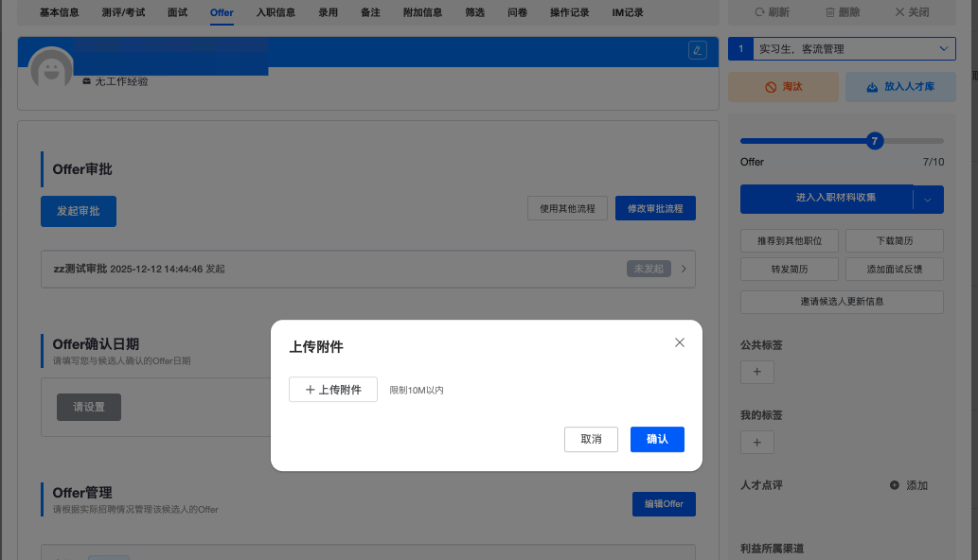Click 推荐到其他职位 button
This screenshot has height=560, width=978.
pyautogui.click(x=789, y=240)
